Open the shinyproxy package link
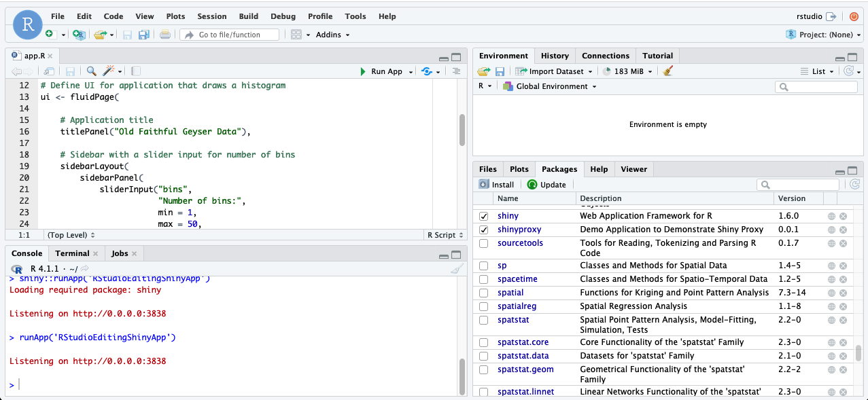 pyautogui.click(x=519, y=230)
